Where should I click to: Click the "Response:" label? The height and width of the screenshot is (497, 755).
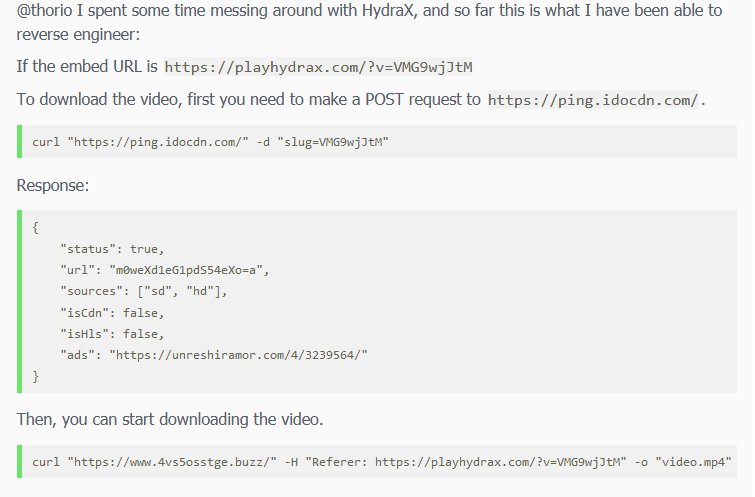coord(53,185)
